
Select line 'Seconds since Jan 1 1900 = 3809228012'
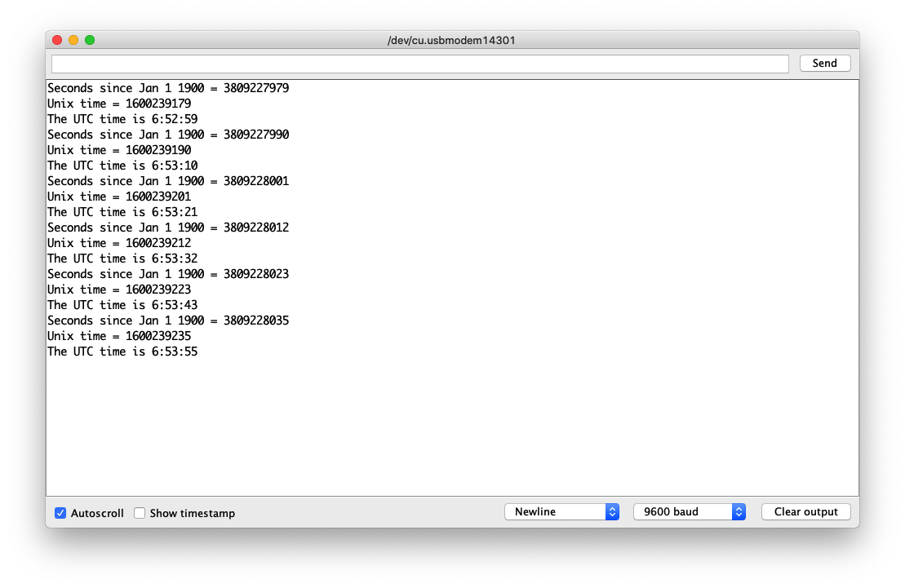coord(168,228)
